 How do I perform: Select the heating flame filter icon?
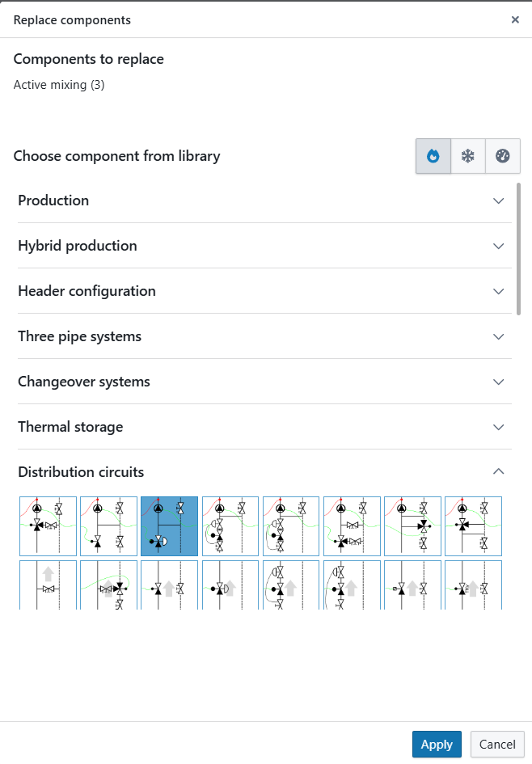pyautogui.click(x=433, y=156)
